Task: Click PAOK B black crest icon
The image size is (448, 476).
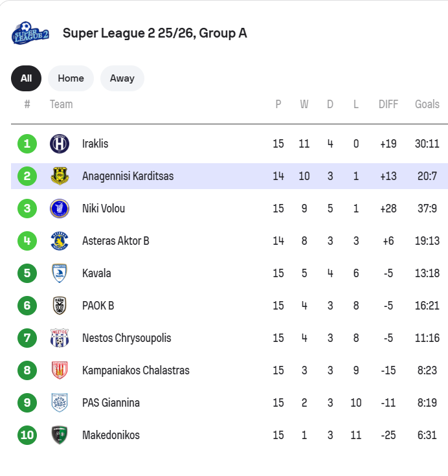Action: [x=60, y=306]
